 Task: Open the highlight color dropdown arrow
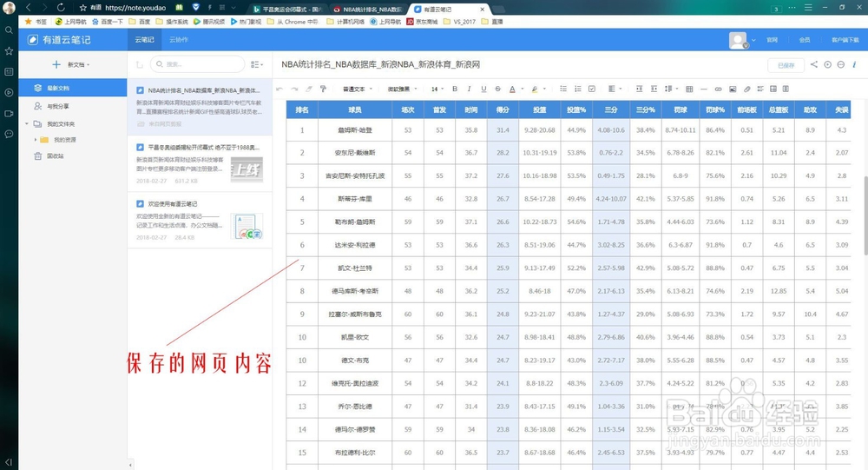point(545,89)
